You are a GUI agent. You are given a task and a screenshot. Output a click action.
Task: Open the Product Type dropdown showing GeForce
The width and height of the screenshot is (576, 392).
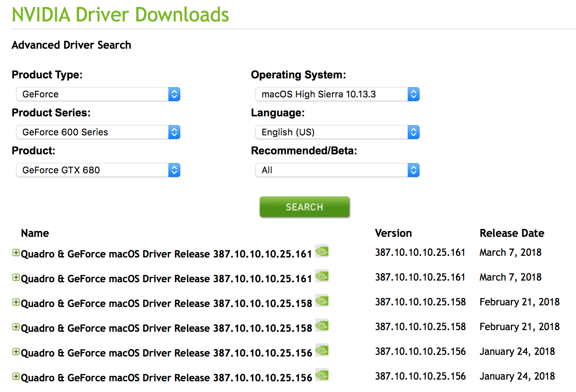click(98, 94)
